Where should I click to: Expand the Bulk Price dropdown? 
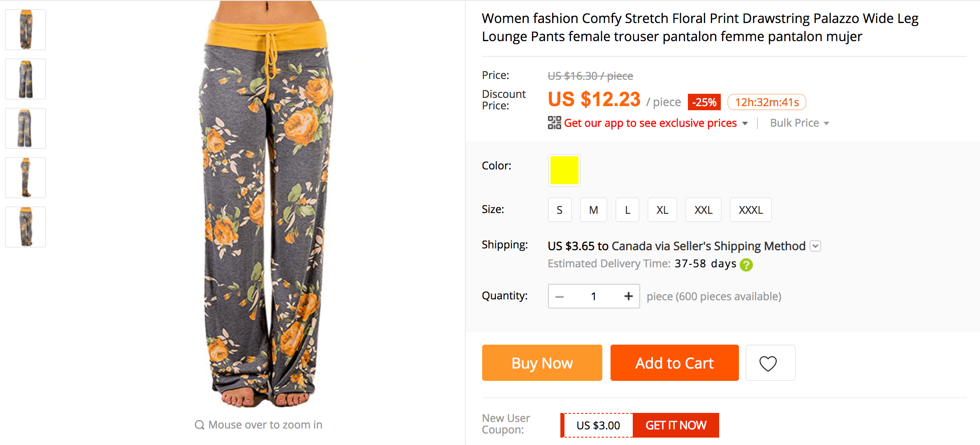click(799, 123)
